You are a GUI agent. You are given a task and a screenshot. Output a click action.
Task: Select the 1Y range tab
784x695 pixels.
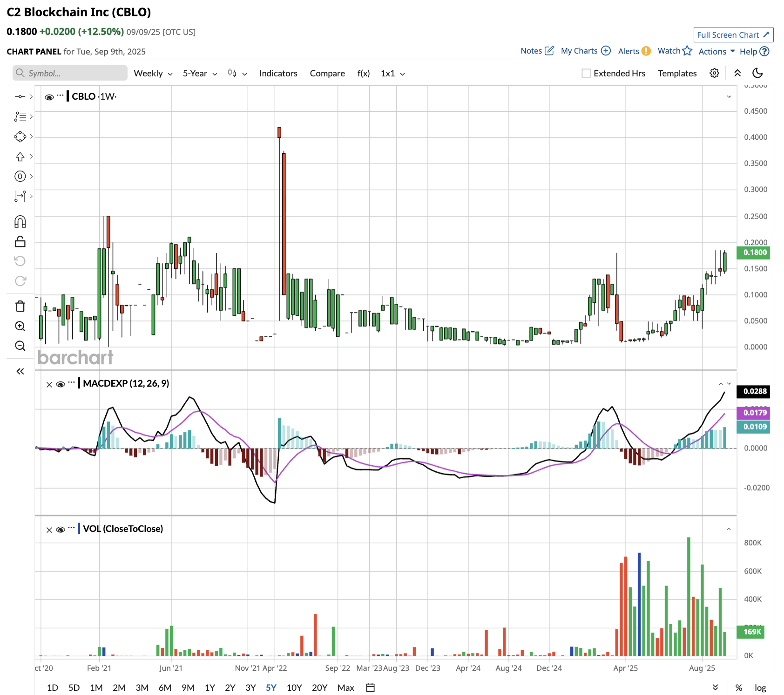(210, 688)
